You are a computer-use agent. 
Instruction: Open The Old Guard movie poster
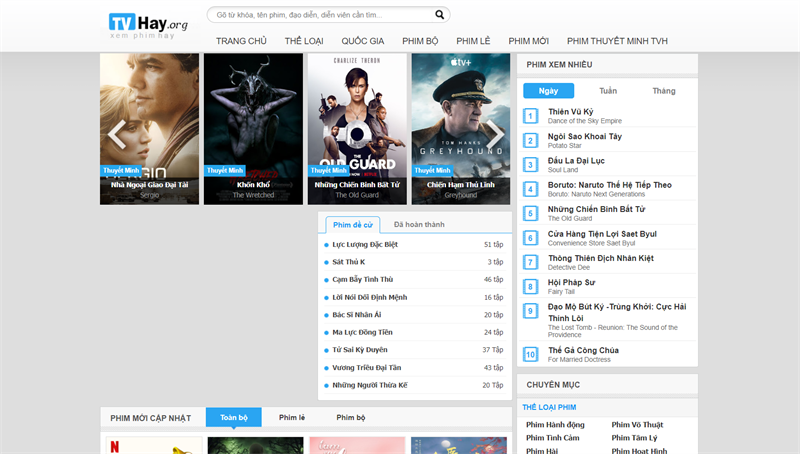(357, 129)
